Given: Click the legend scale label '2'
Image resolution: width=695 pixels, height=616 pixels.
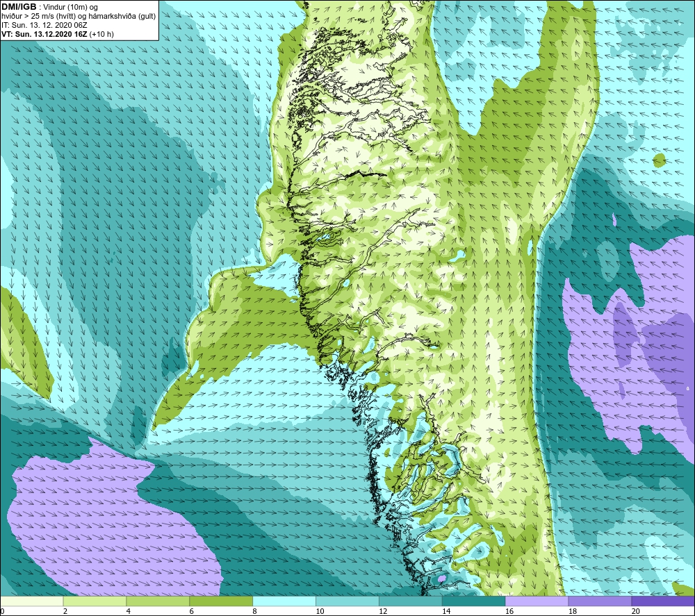Looking at the screenshot, I should 65,611.
